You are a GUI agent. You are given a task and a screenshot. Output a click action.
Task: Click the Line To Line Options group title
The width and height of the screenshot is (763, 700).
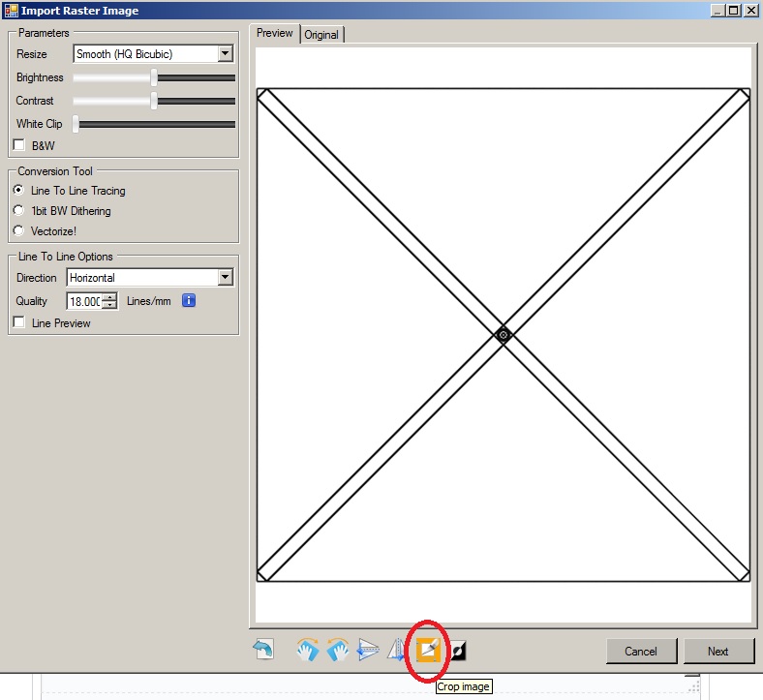coord(65,257)
